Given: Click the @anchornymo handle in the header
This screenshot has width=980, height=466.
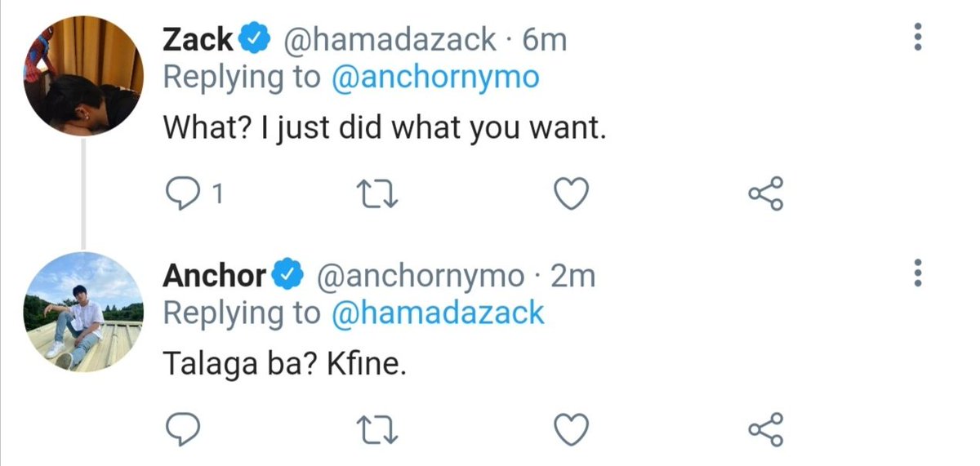Looking at the screenshot, I should 418,275.
